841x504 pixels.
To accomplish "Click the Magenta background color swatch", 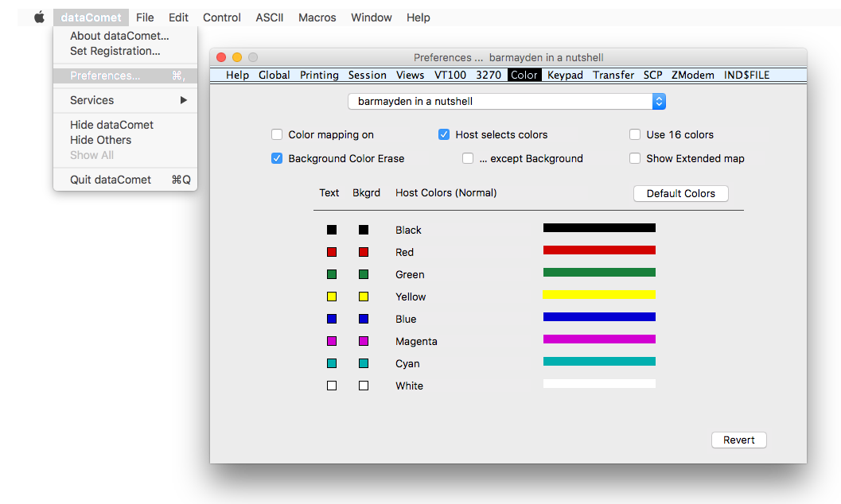I will 364,341.
